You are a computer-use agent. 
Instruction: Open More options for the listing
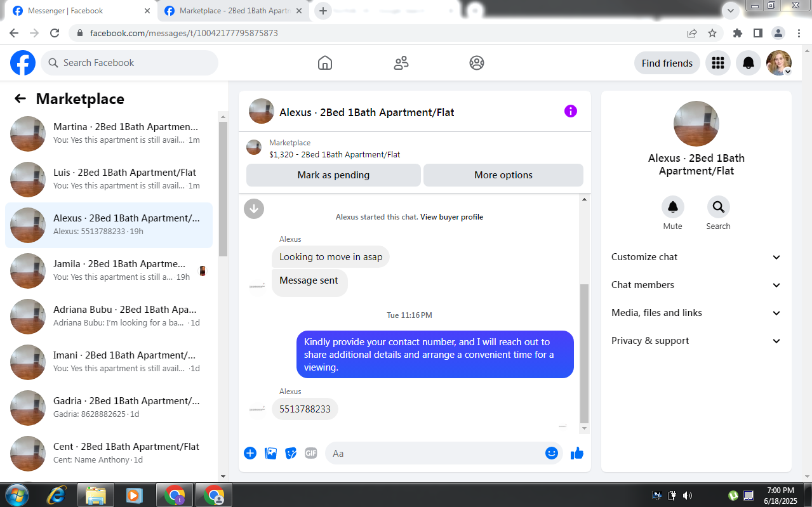[503, 175]
